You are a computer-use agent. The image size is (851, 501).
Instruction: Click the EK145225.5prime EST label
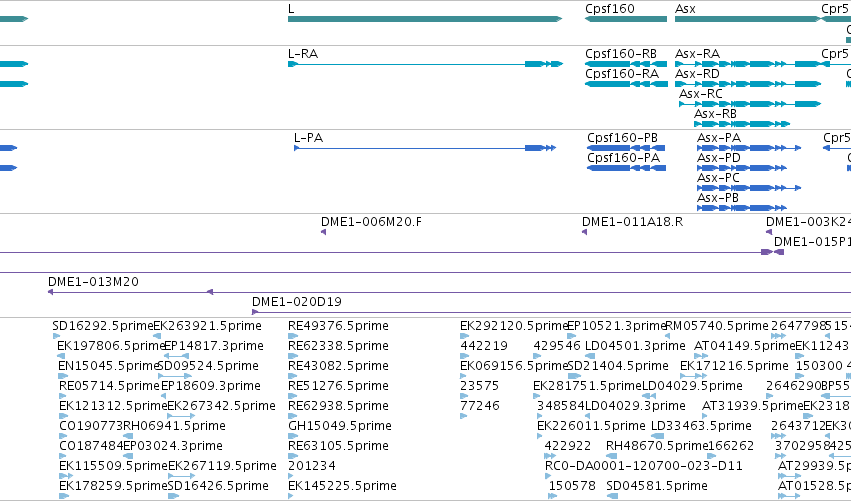pos(342,486)
